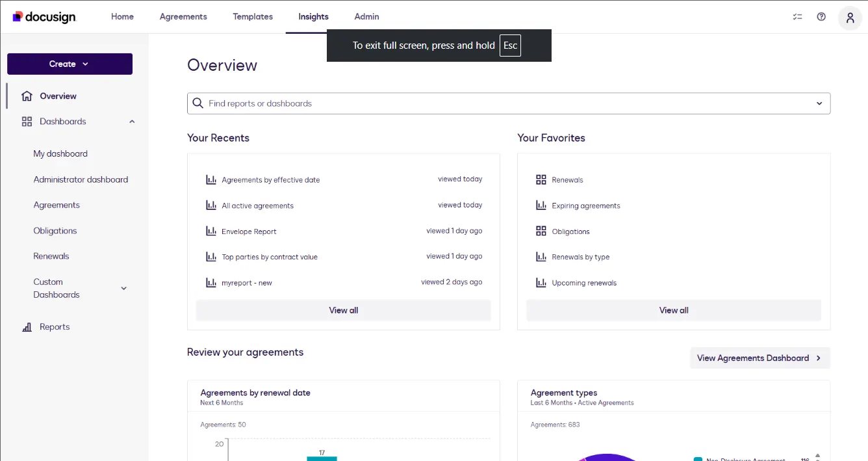Click the Docusign logo
868x461 pixels.
tap(44, 17)
